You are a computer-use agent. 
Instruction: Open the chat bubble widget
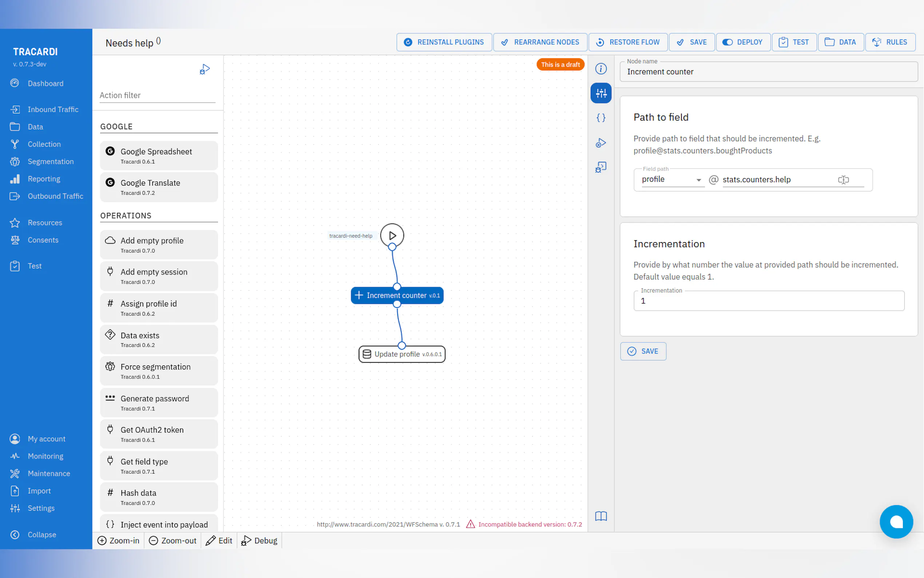896,522
